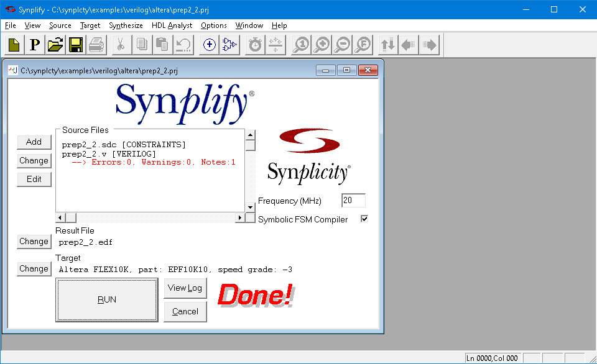Image resolution: width=597 pixels, height=364 pixels.
Task: Click the source list scroll-right arrow
Action: click(240, 217)
